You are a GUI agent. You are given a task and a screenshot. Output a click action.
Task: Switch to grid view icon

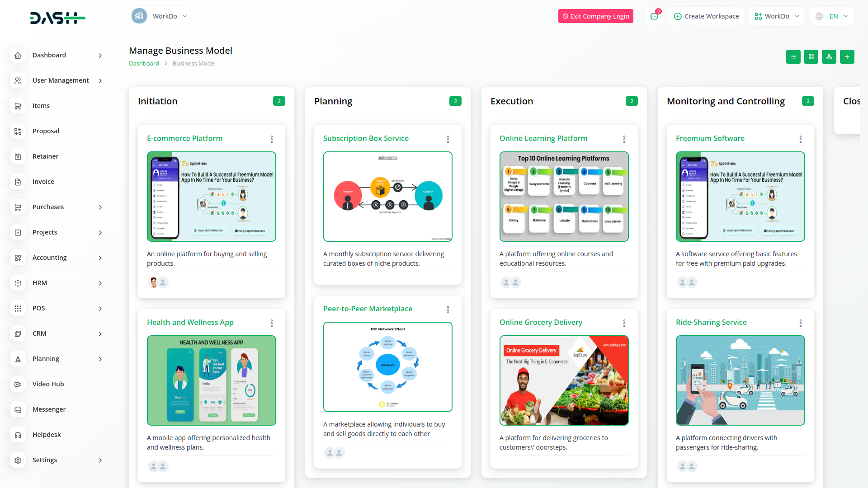tap(811, 57)
